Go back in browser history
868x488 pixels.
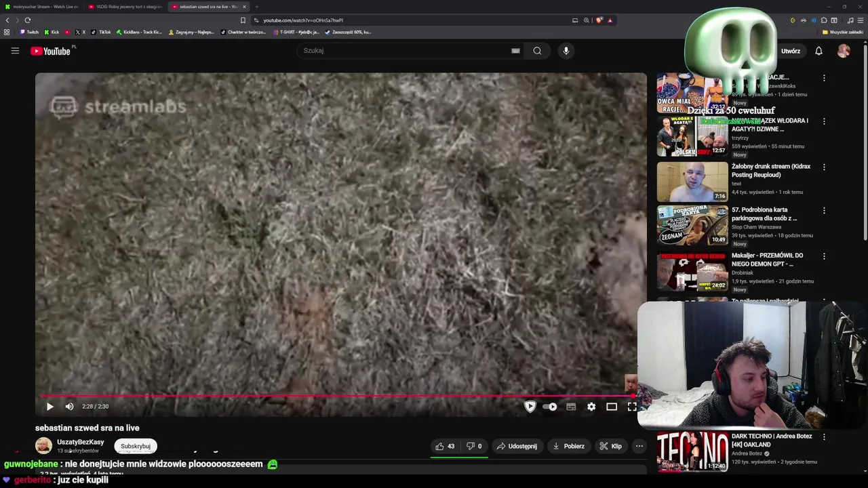click(7, 20)
